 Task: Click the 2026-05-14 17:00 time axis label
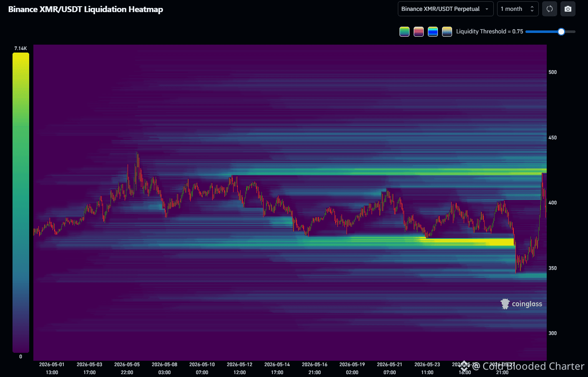point(277,368)
